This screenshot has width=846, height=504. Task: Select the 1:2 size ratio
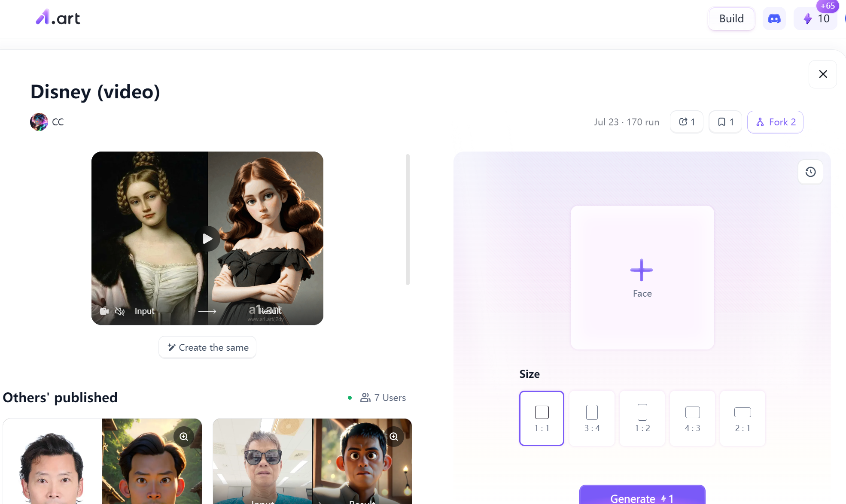642,418
